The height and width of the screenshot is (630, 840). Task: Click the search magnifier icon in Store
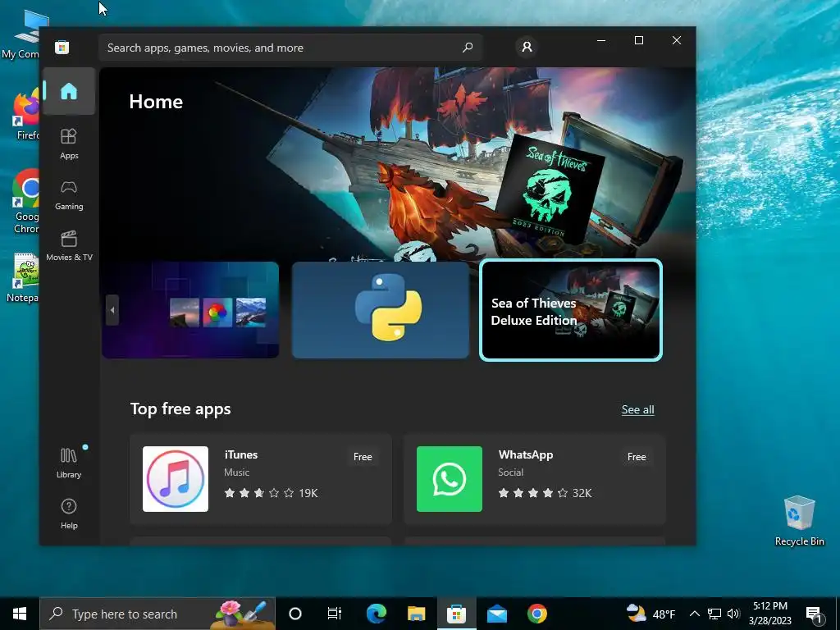[x=468, y=47]
